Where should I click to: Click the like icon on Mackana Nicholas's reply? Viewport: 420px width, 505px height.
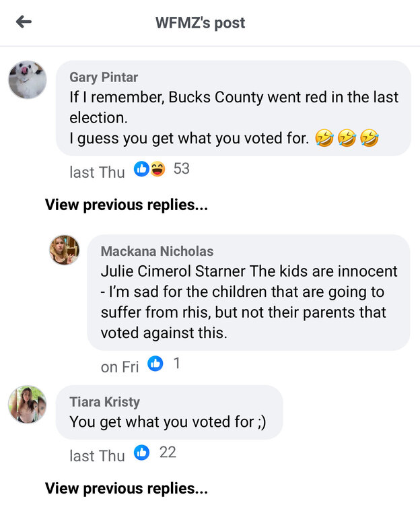click(155, 364)
